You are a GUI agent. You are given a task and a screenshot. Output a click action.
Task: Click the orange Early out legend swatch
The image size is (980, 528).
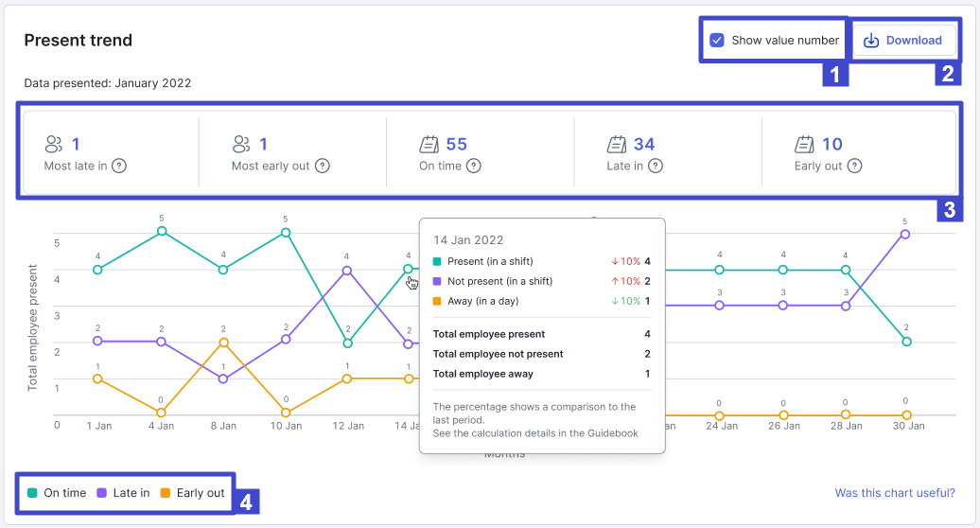click(166, 493)
